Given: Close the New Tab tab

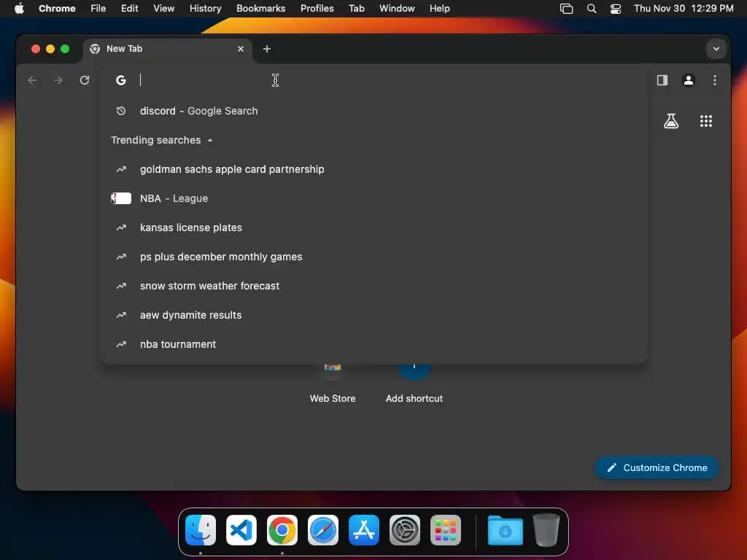Looking at the screenshot, I should tap(241, 49).
